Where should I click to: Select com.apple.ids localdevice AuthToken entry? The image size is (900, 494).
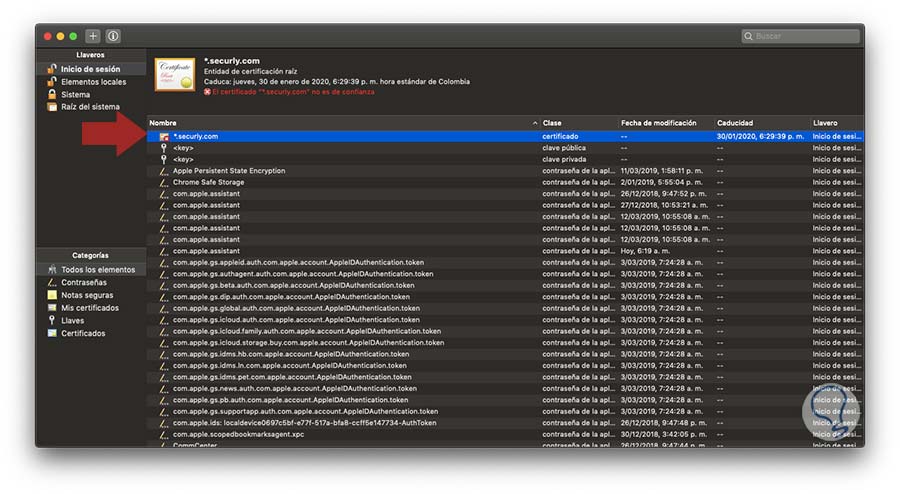coord(505,423)
